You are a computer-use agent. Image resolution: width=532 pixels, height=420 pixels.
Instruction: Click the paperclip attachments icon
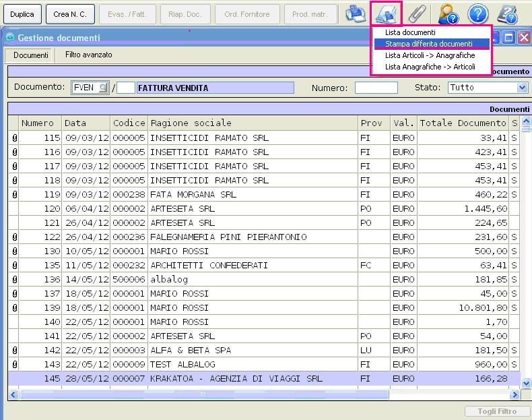tap(417, 14)
